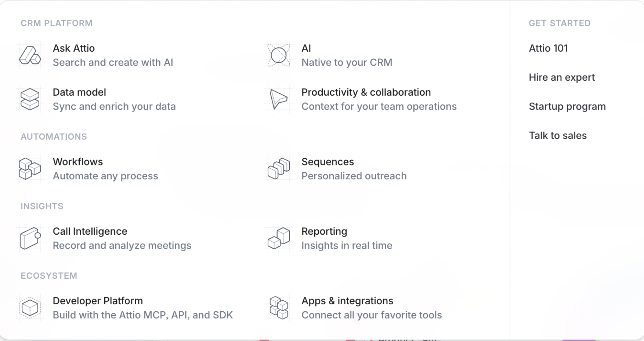Click the Workflows cubes icon
This screenshot has height=341, width=644.
point(30,169)
